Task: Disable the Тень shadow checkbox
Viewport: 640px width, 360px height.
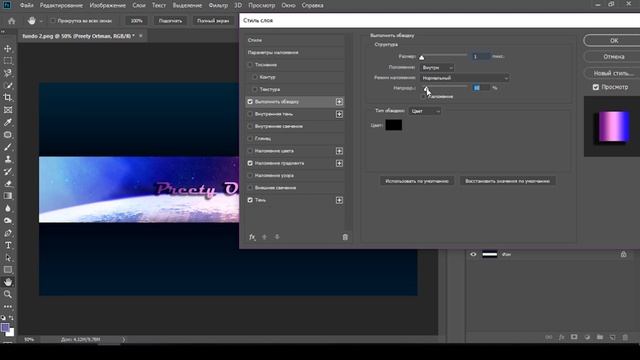Action: coord(250,200)
